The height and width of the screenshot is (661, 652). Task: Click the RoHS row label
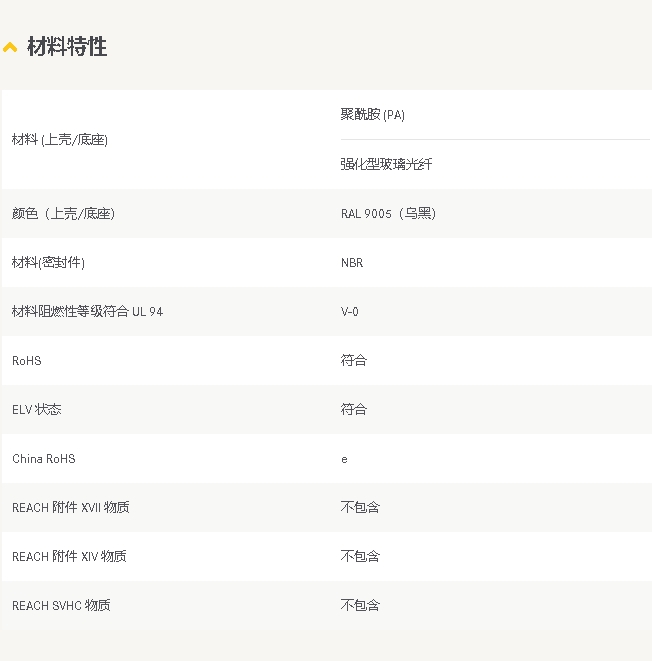[x=27, y=361]
